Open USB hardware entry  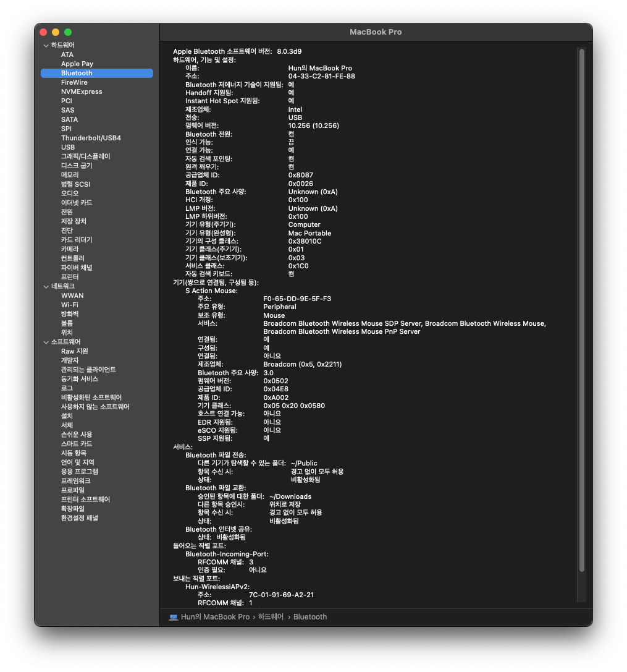pos(68,147)
